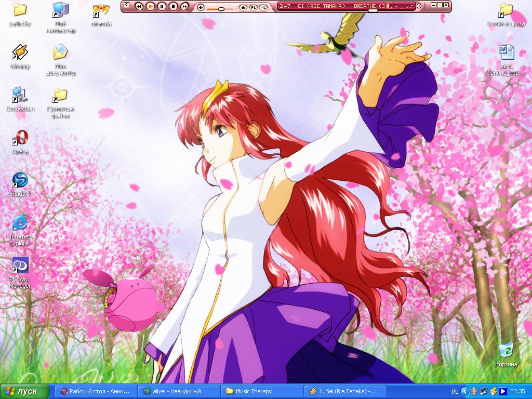Open the yarlichky folder on desktop
Viewport: 532px width, 399px height.
click(x=20, y=14)
